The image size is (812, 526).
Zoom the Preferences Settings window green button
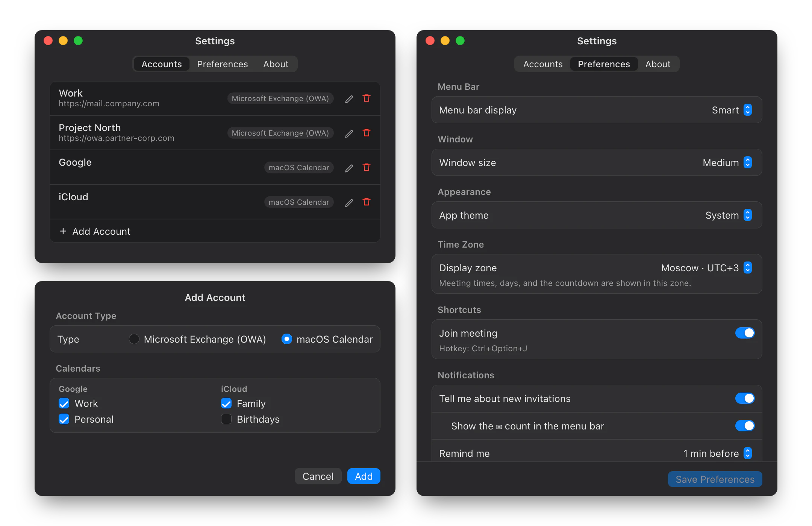point(460,41)
